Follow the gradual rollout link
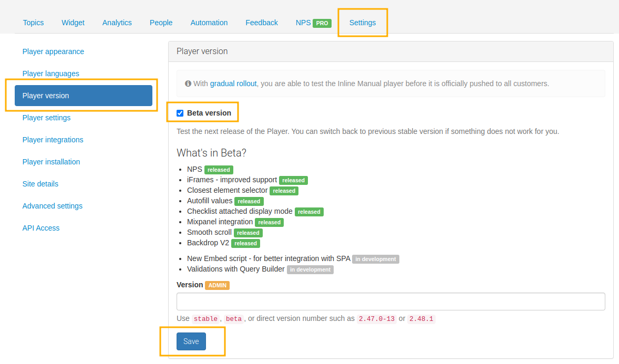This screenshot has width=619, height=364. [x=233, y=84]
